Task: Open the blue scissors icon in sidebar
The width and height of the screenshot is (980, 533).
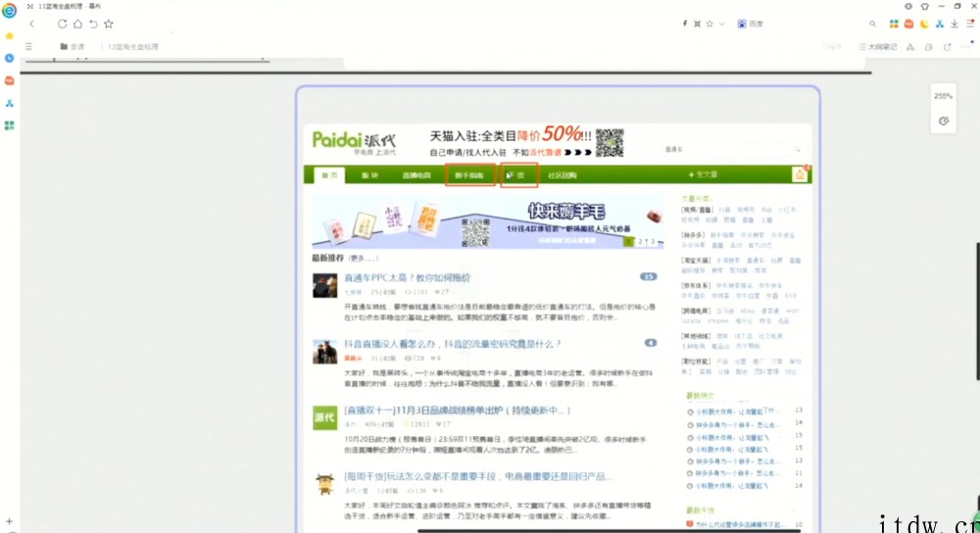Action: click(x=10, y=103)
